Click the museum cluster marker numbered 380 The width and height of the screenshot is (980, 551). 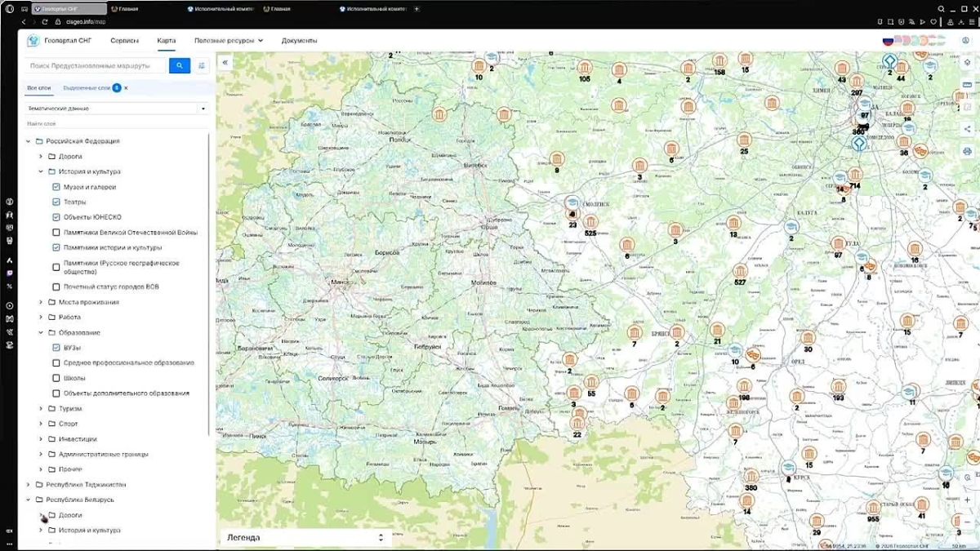coord(751,476)
